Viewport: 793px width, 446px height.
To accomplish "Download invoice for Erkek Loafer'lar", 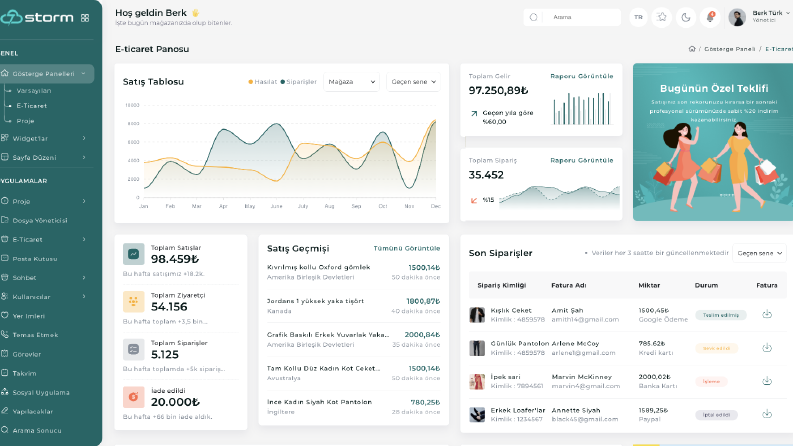I will pos(767,415).
